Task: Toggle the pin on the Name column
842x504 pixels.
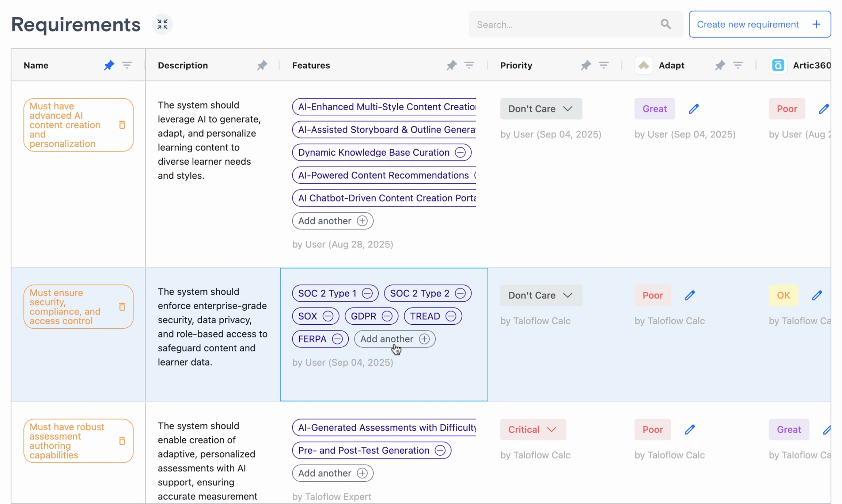Action: [x=109, y=65]
